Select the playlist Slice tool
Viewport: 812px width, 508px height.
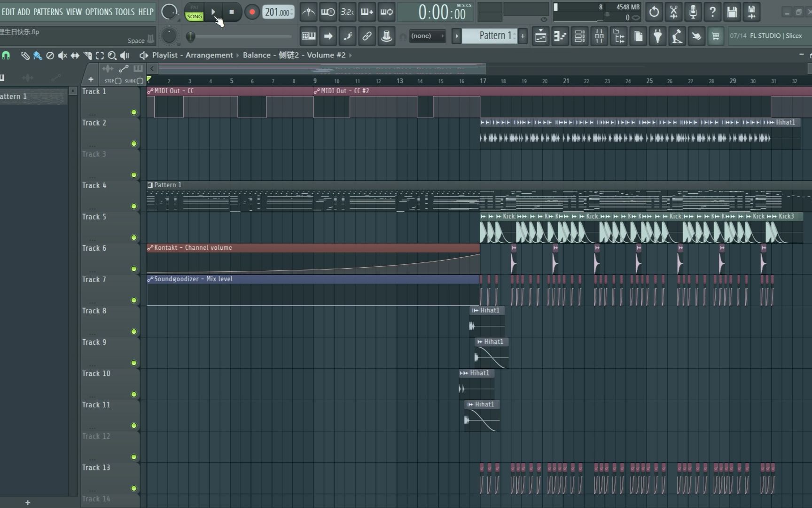pyautogui.click(x=87, y=56)
